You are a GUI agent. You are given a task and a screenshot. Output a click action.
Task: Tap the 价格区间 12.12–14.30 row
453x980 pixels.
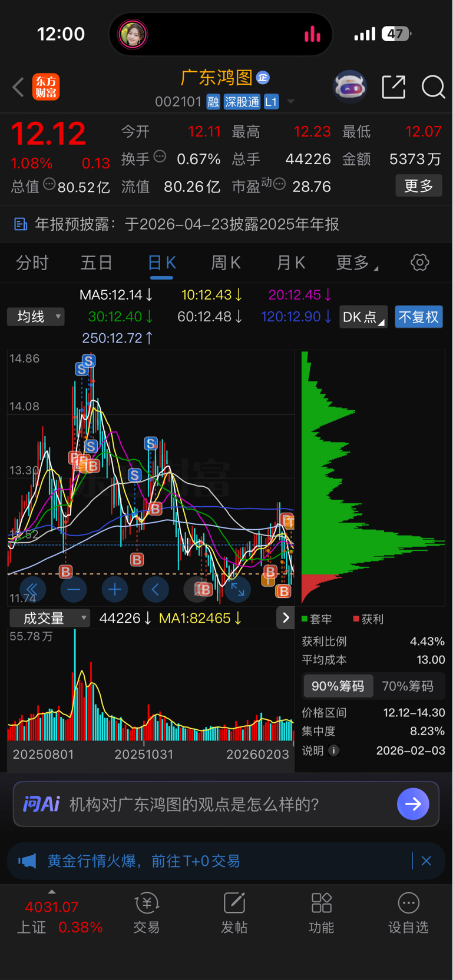coord(373,713)
